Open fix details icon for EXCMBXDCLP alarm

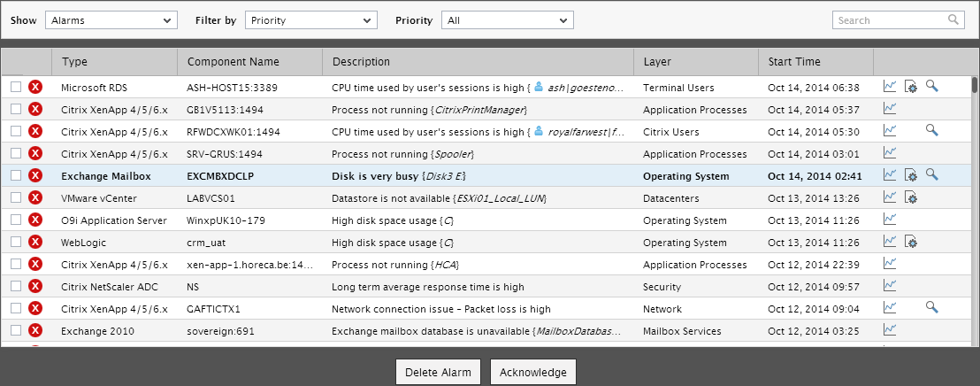point(911,175)
